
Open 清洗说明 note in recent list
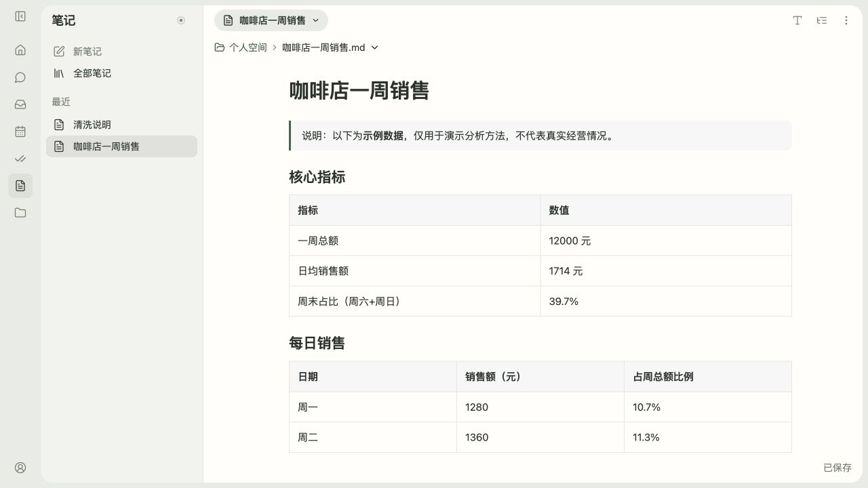pyautogui.click(x=121, y=125)
